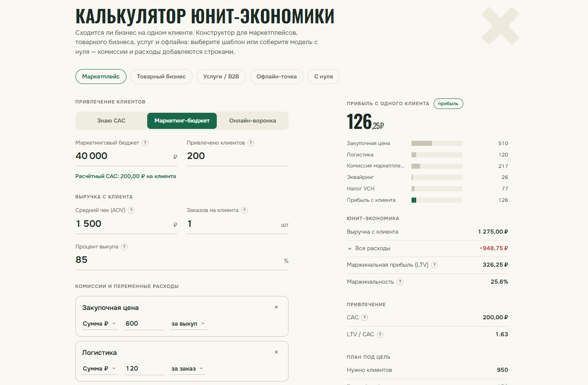
Task: Click the Эквайринг breakdown row label
Action: pyautogui.click(x=360, y=177)
